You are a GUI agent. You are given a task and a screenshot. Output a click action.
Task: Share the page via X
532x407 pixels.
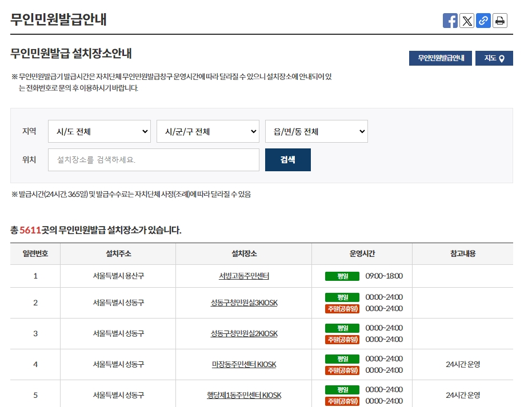point(467,21)
